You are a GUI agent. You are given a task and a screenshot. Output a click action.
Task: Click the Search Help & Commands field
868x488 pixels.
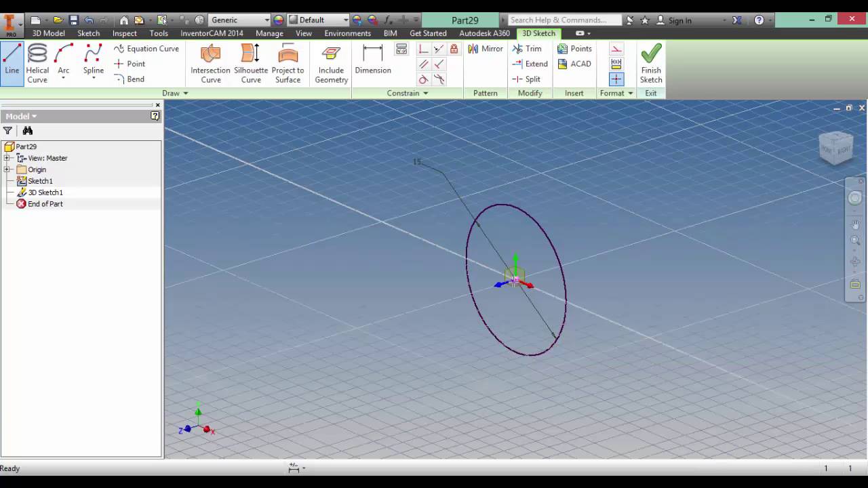pyautogui.click(x=564, y=20)
